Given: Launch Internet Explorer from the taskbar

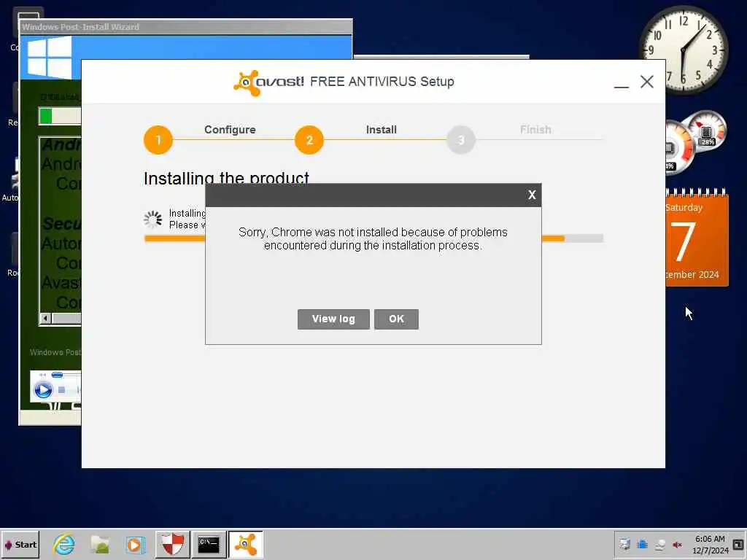Looking at the screenshot, I should (x=64, y=544).
